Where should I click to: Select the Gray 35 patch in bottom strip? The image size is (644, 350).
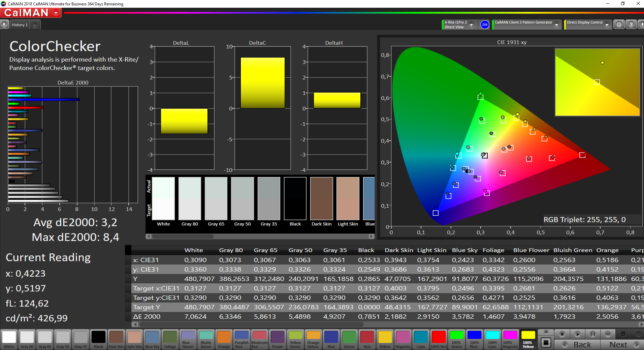[80, 339]
